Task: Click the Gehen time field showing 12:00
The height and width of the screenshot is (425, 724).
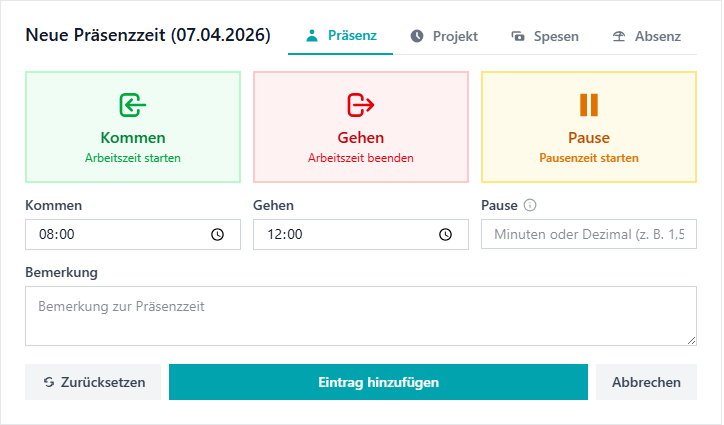Action: click(x=361, y=235)
